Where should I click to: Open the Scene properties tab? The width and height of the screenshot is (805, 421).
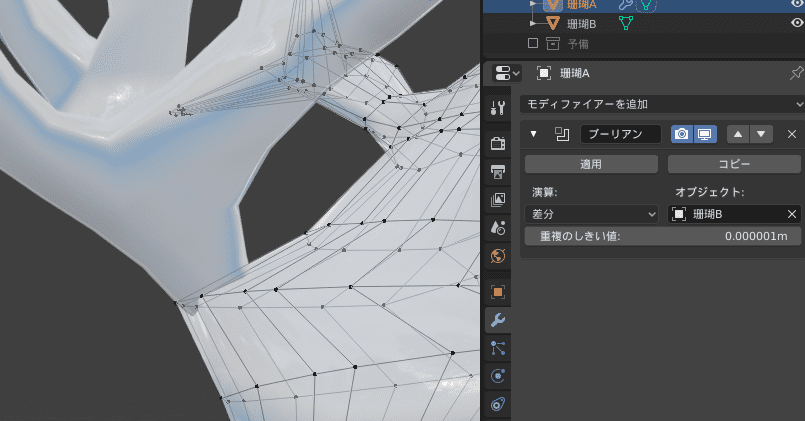point(497,227)
